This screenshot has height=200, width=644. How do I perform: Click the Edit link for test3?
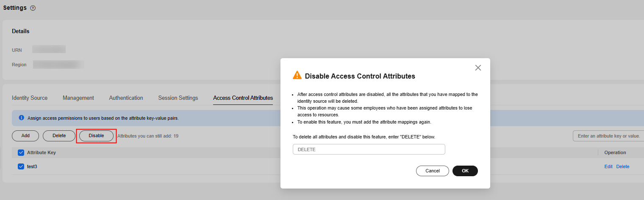click(x=608, y=166)
